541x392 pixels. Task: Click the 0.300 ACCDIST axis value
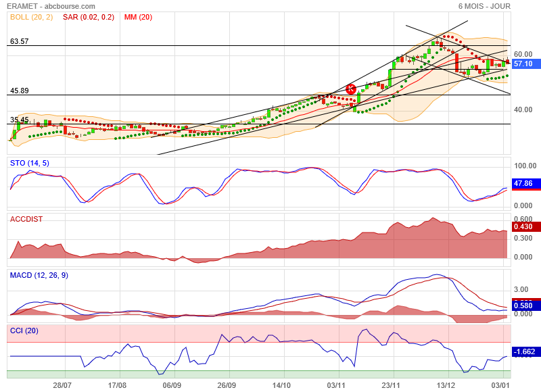(x=523, y=238)
